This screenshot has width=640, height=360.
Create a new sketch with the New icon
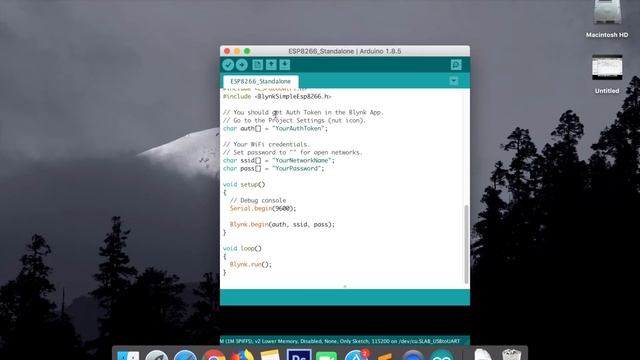pyautogui.click(x=257, y=65)
